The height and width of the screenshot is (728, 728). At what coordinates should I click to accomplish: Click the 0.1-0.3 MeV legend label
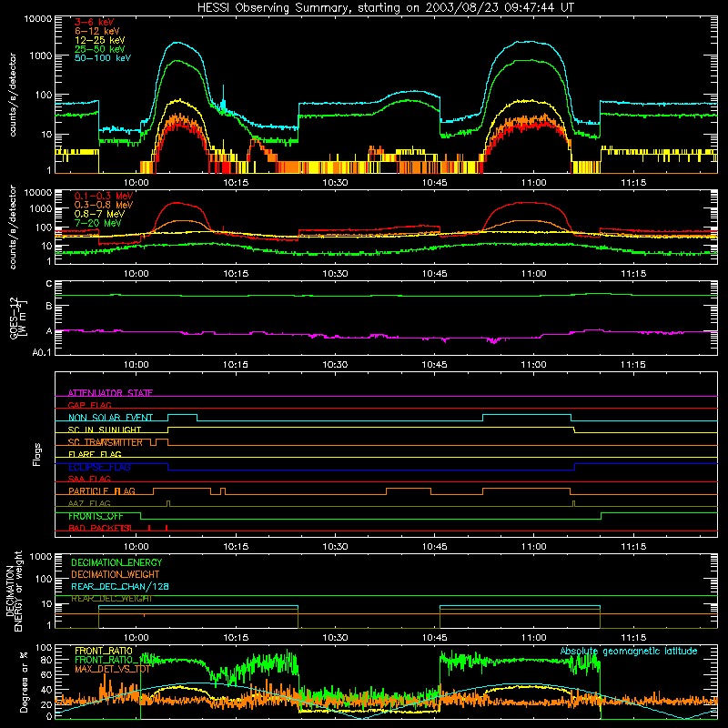103,196
